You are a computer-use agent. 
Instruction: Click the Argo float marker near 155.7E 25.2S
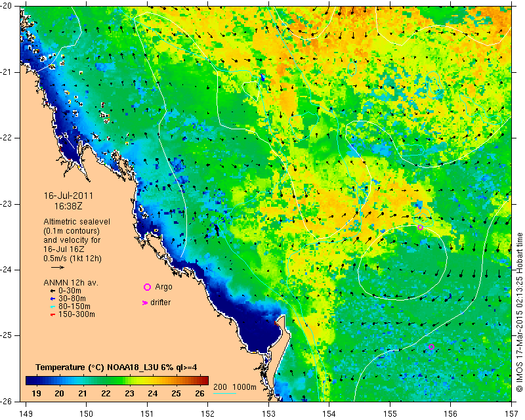[x=431, y=346]
